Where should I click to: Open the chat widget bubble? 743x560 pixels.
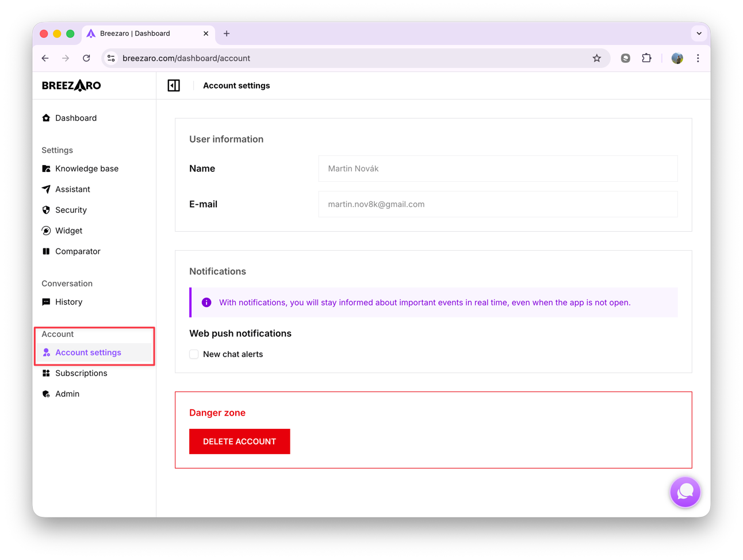click(685, 492)
